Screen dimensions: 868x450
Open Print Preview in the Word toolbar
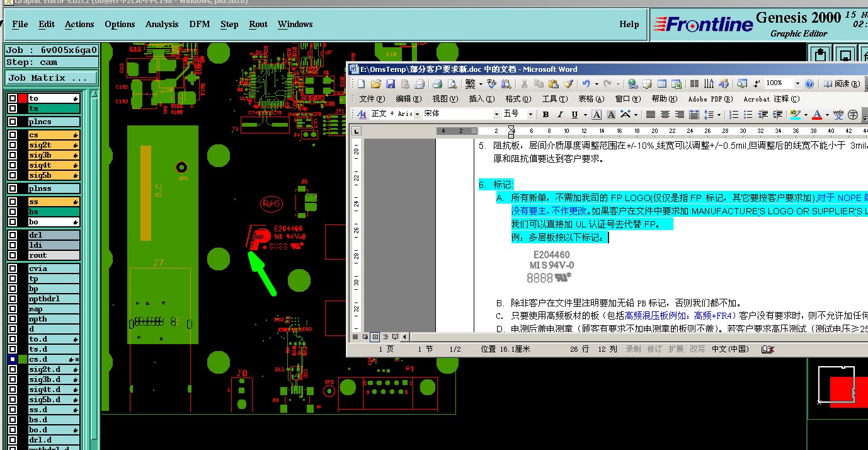[x=452, y=83]
